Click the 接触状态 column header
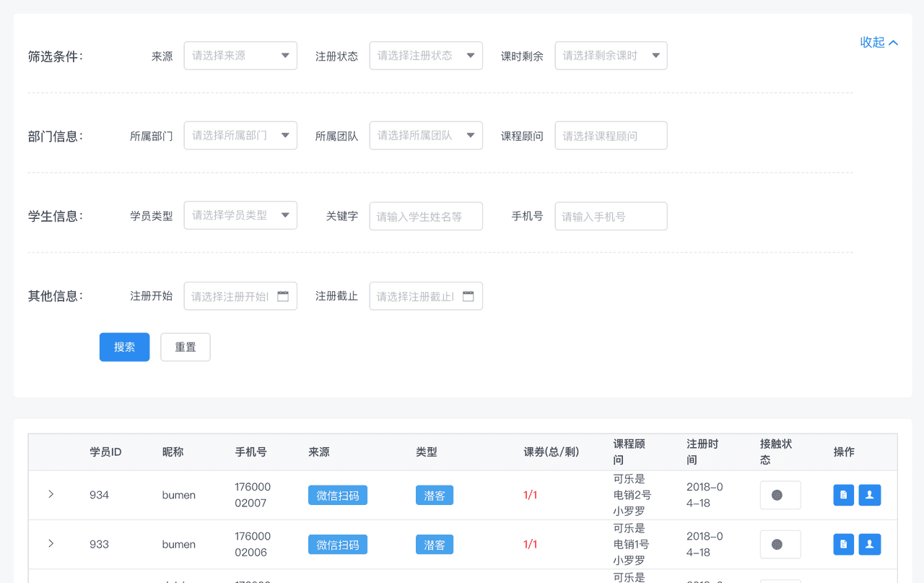This screenshot has height=583, width=924. [776, 452]
